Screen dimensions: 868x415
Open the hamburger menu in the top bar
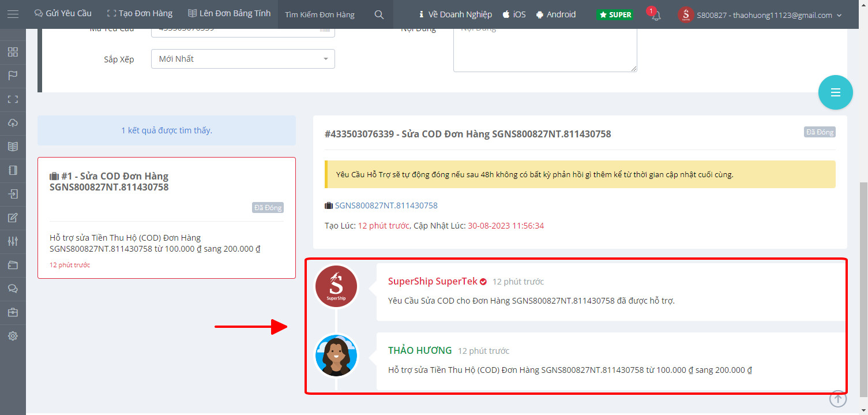pos(13,14)
